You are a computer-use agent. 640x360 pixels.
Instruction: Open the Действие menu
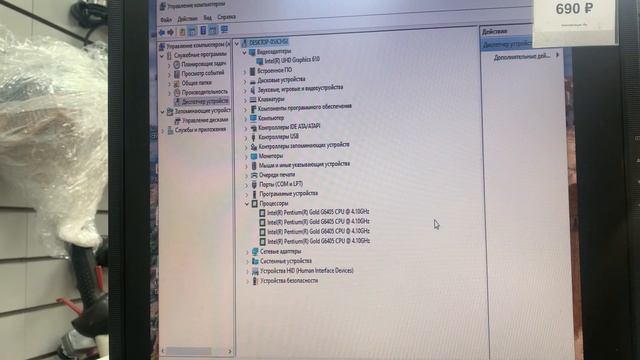point(187,18)
